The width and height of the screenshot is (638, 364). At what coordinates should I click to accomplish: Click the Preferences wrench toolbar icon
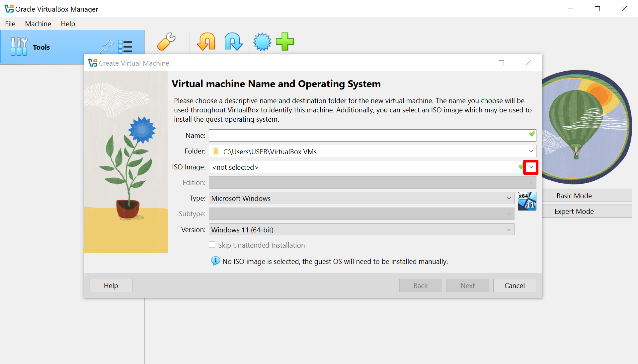click(x=166, y=42)
